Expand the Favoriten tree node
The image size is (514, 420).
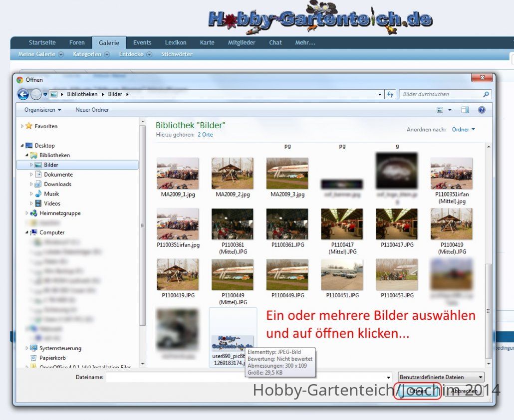pyautogui.click(x=22, y=126)
